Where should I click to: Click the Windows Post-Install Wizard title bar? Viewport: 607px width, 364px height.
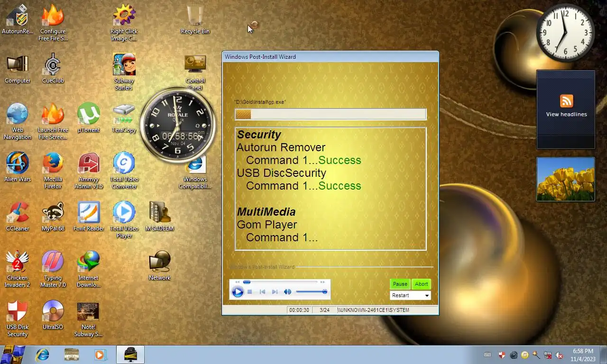[x=331, y=56]
